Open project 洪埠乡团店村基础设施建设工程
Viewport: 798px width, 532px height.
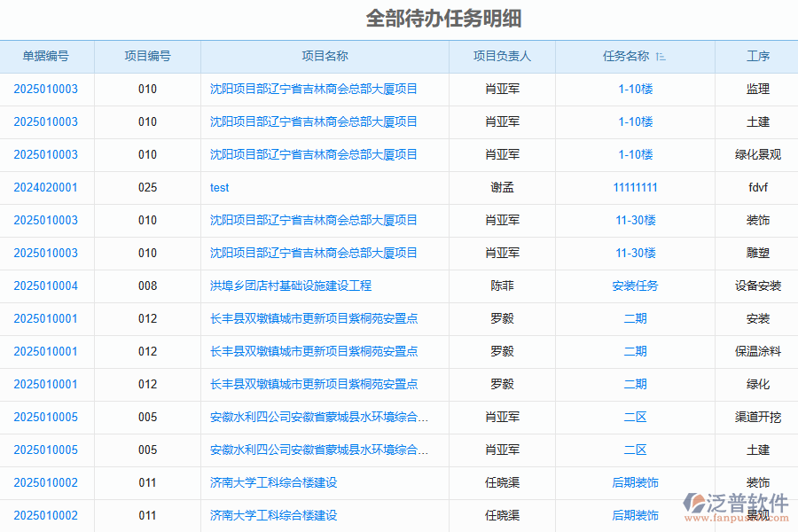point(291,286)
